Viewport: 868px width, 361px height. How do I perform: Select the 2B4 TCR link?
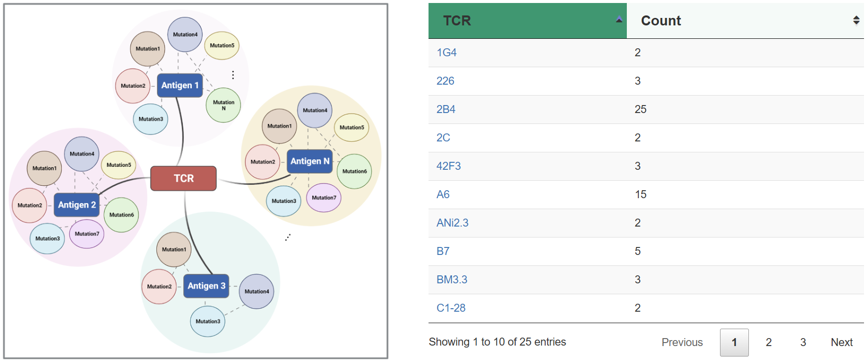pyautogui.click(x=446, y=110)
